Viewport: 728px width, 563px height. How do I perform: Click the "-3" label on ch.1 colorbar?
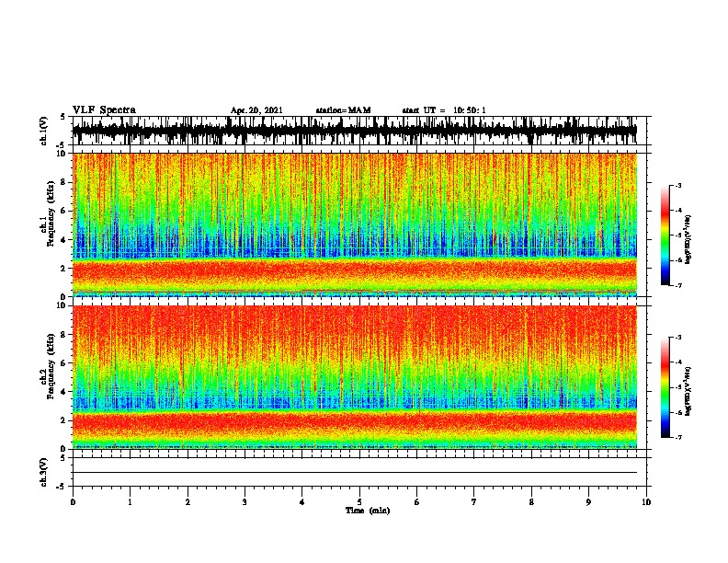click(678, 186)
